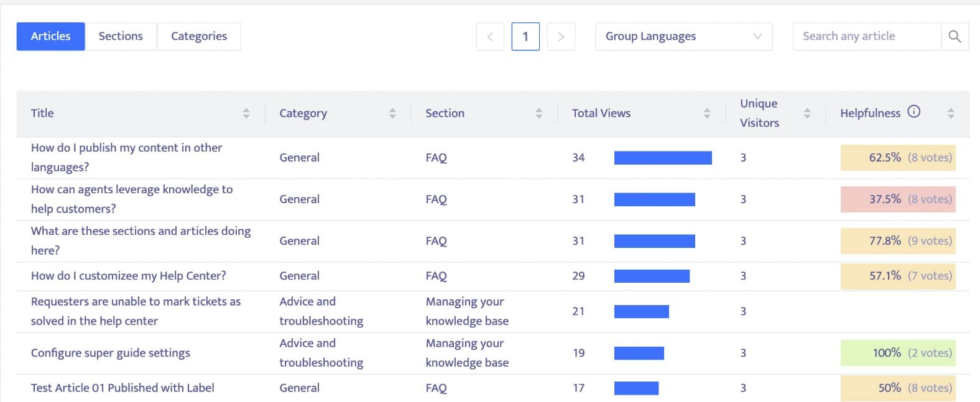Click the total views value 29
This screenshot has width=980, height=402.
tap(578, 276)
